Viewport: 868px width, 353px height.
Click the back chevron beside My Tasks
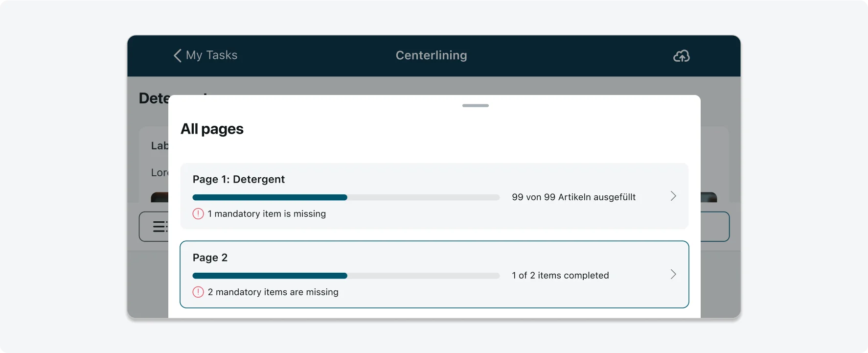178,56
